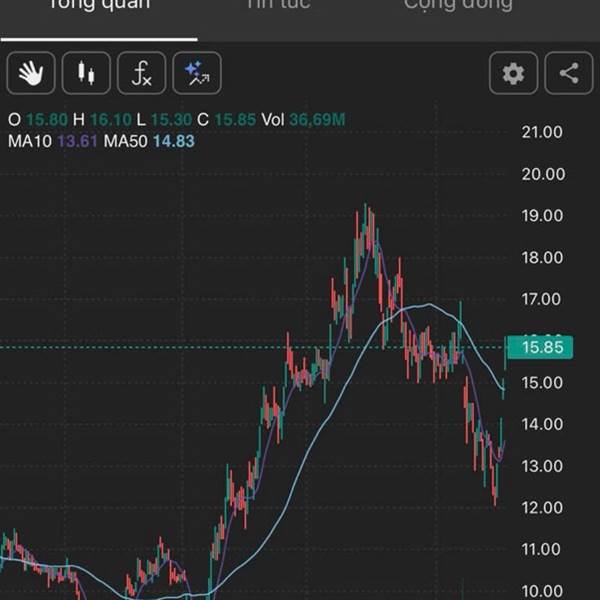
Task: Click the 17.00 price axis label
Action: click(541, 299)
